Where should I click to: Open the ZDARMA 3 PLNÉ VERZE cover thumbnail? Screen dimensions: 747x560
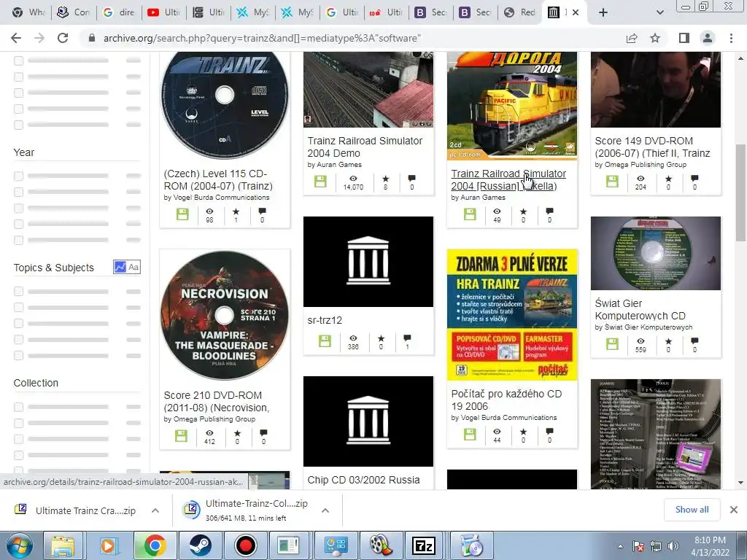[512, 315]
